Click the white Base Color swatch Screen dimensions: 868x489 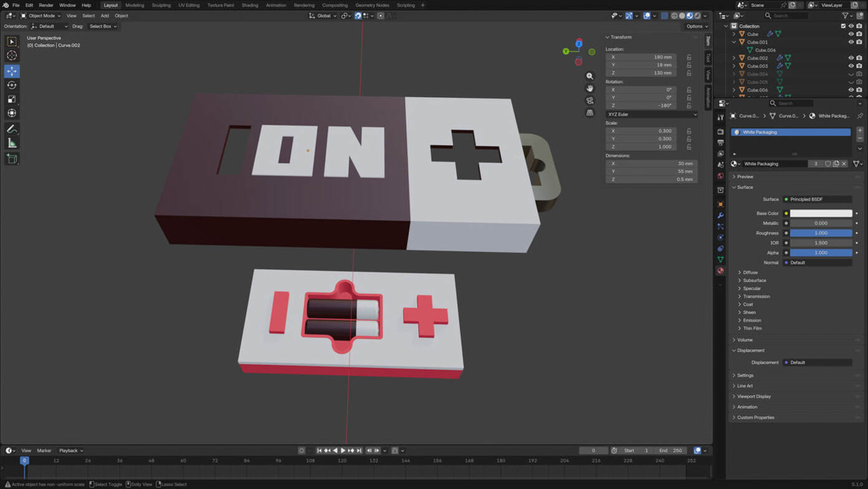point(821,213)
